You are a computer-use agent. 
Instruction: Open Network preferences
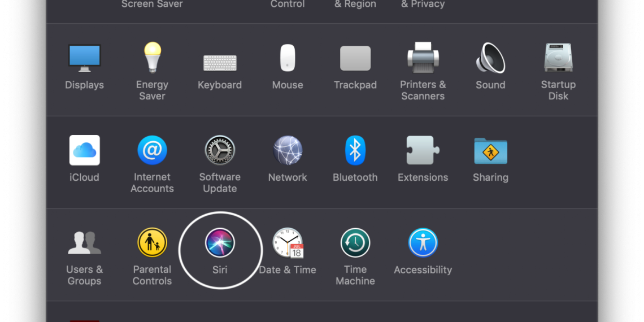coord(288,151)
